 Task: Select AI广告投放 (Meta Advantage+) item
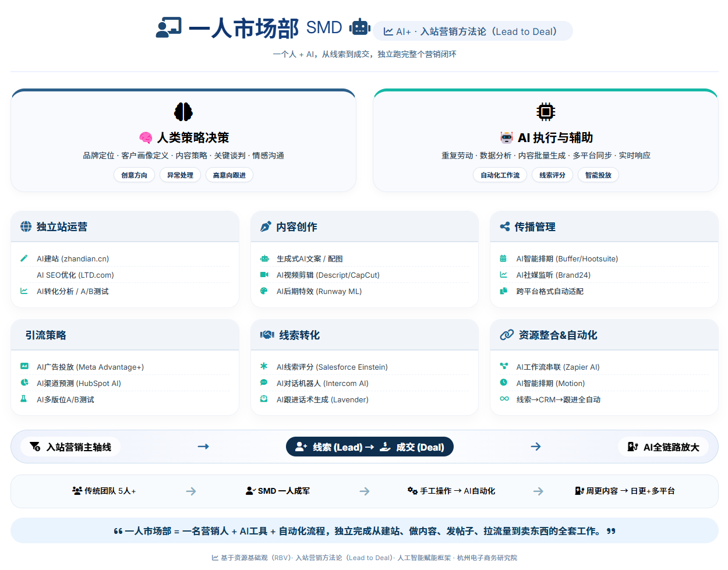(x=90, y=367)
